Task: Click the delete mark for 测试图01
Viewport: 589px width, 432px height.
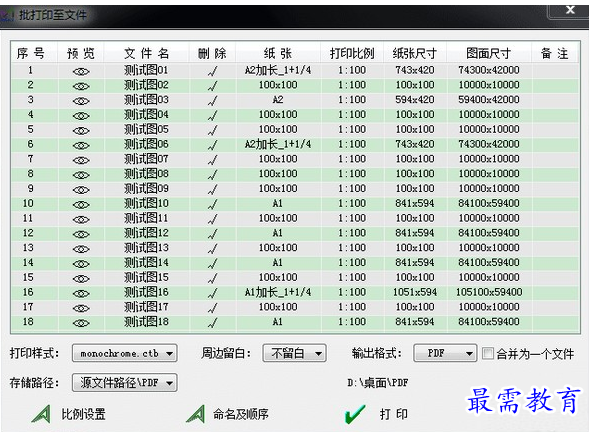Action: (x=213, y=71)
